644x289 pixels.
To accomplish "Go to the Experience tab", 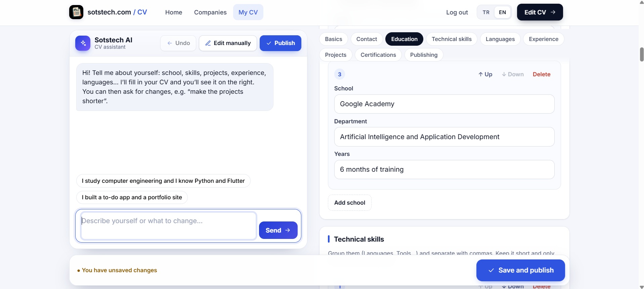I will click(x=544, y=39).
